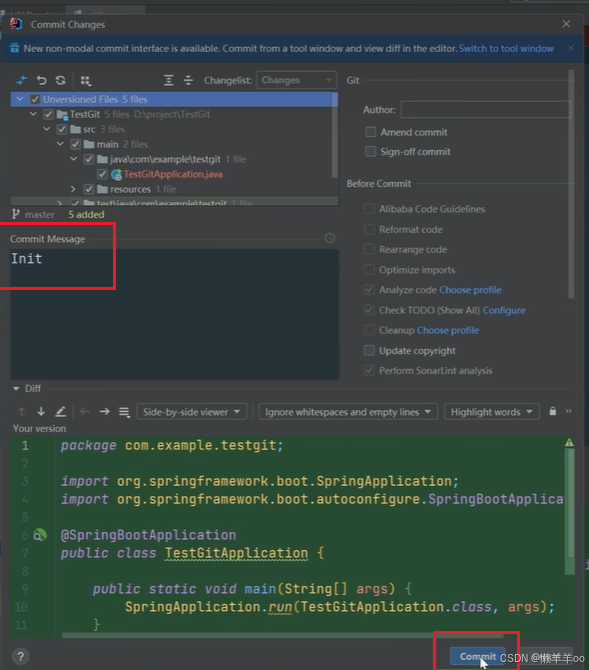The width and height of the screenshot is (589, 670).
Task: Collapse the Diff section
Action: click(x=16, y=388)
